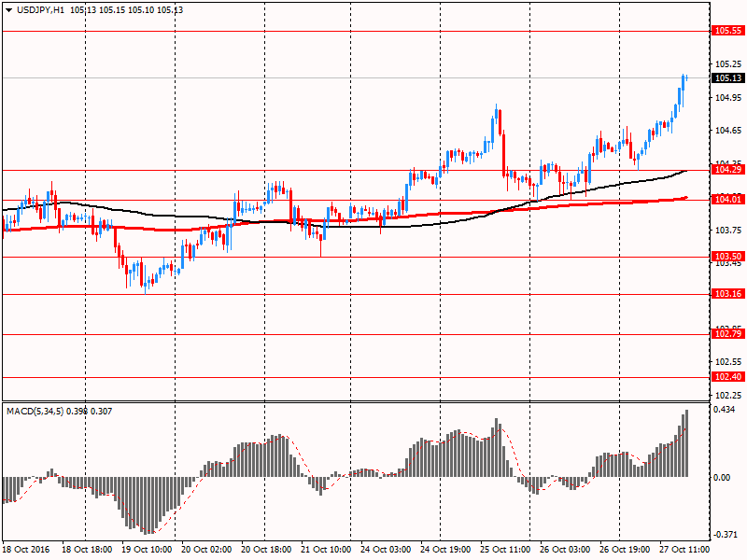747x560 pixels.
Task: Click the 24 Oct 19:00 time label
Action: point(445,550)
